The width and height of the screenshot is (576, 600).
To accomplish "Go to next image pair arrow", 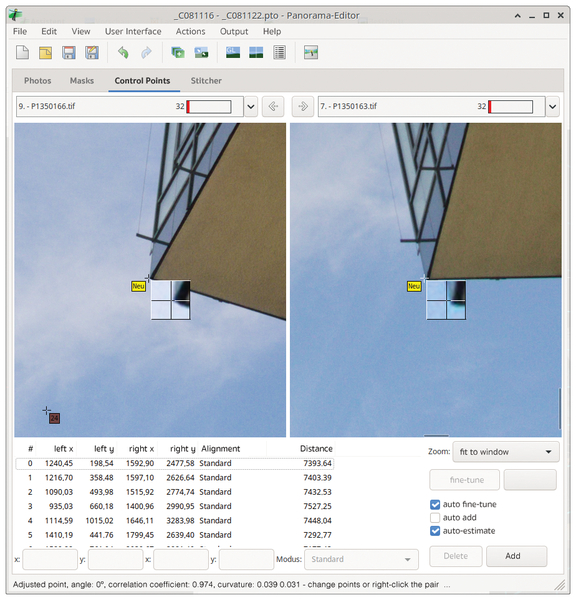I will pyautogui.click(x=303, y=106).
